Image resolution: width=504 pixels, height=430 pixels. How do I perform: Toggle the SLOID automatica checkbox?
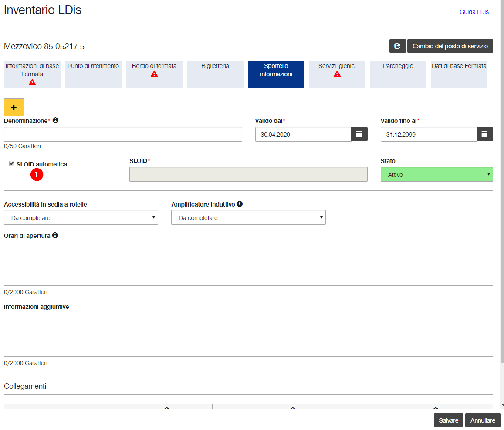pyautogui.click(x=12, y=163)
